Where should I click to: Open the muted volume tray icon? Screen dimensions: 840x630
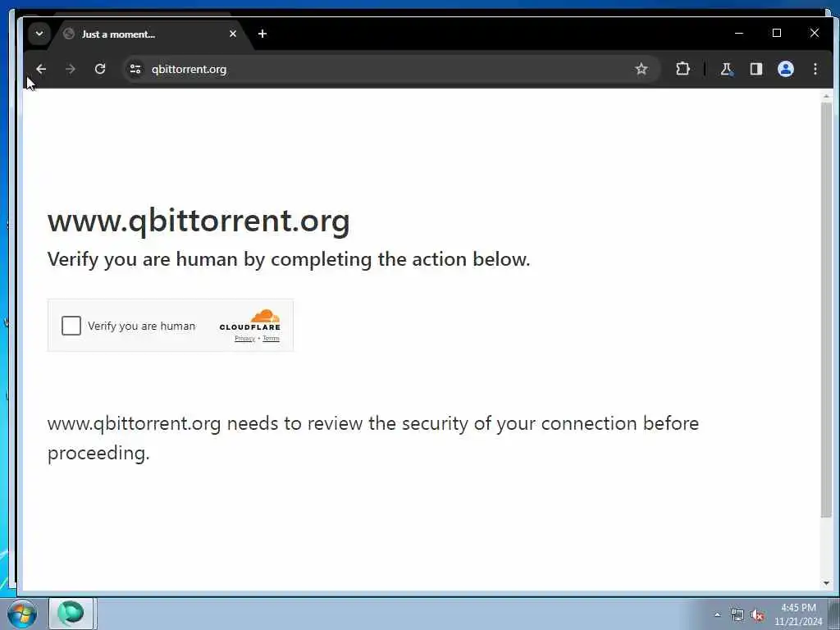[757, 615]
